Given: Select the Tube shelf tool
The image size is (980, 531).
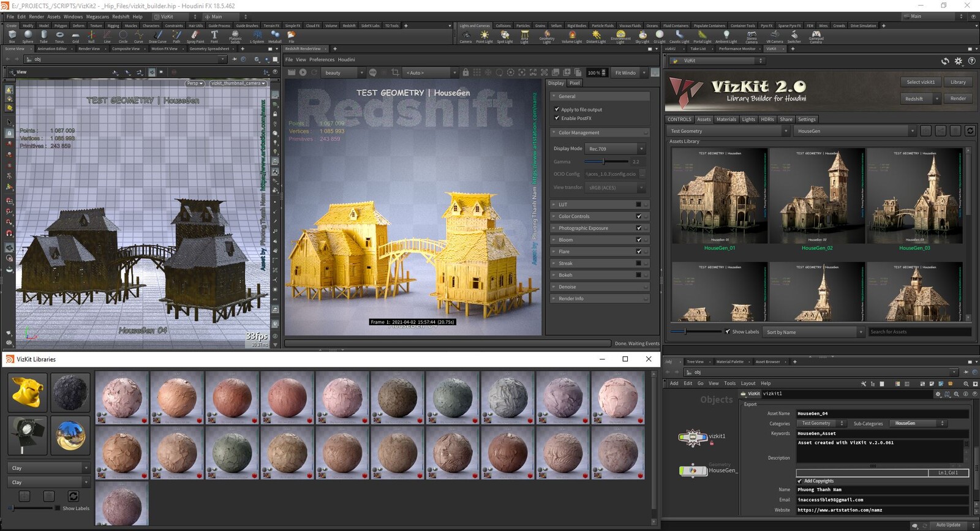Looking at the screenshot, I should [43, 37].
